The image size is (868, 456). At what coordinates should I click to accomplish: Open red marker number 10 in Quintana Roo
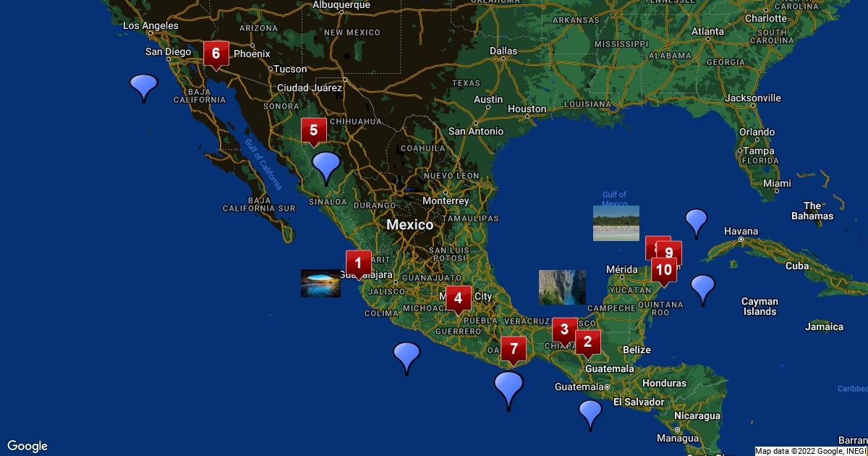pyautogui.click(x=663, y=271)
